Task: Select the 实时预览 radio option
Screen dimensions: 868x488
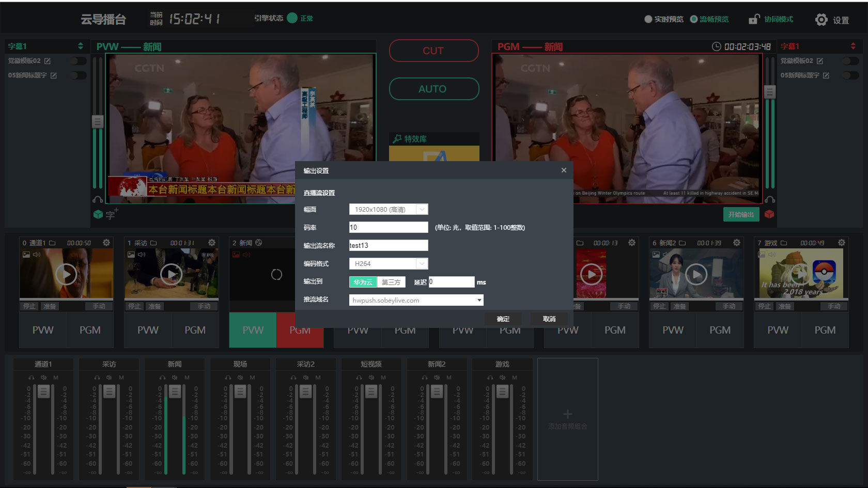Action: pos(648,19)
